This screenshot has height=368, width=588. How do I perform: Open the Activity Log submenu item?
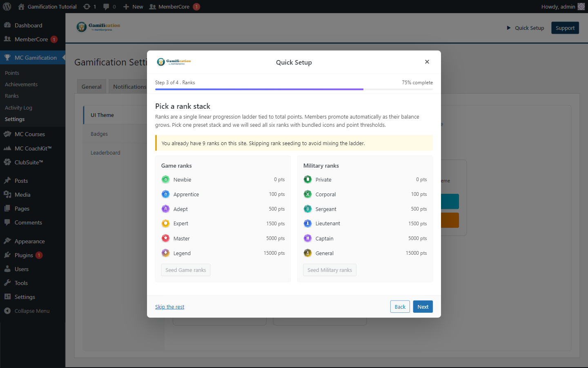tap(18, 108)
